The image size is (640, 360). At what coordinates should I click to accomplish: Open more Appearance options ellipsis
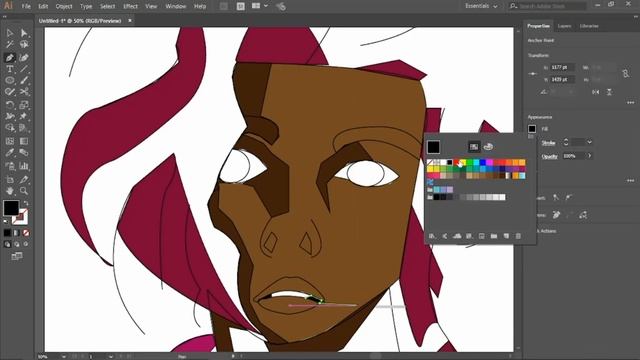(x=631, y=180)
